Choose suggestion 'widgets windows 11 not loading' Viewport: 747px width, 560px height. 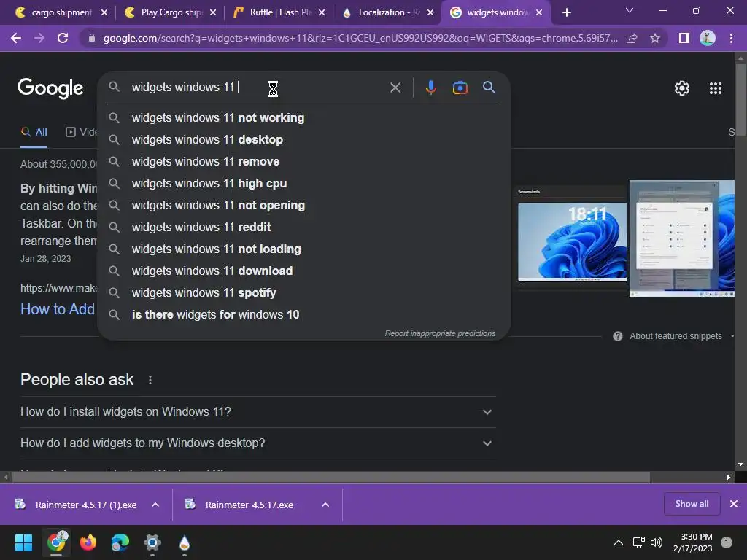(x=303, y=249)
